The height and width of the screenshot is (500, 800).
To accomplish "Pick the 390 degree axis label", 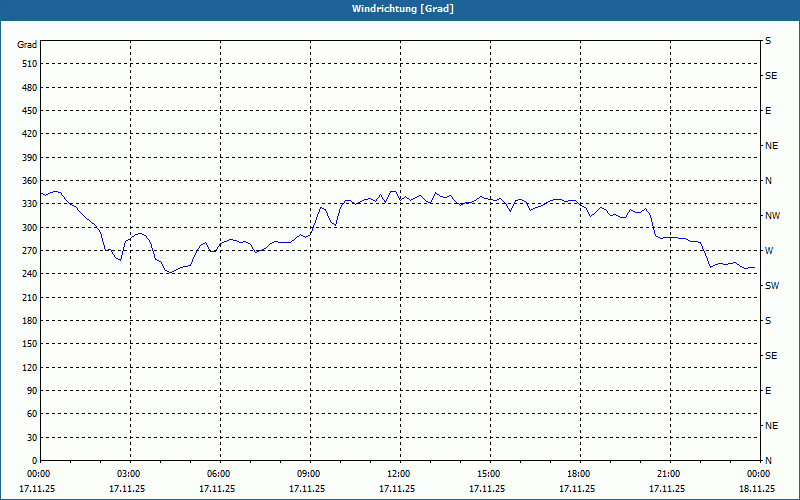I will [x=30, y=157].
